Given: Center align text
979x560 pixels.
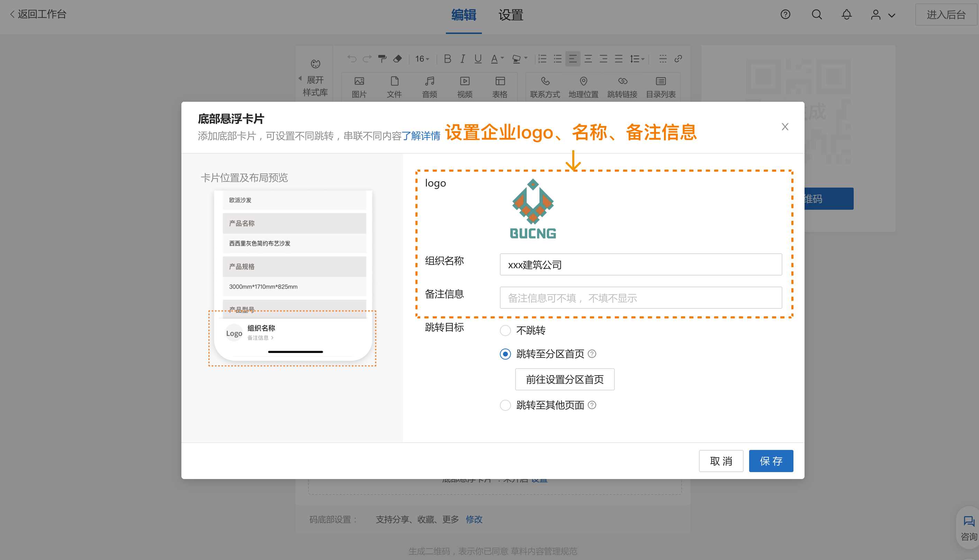Looking at the screenshot, I should pos(588,58).
